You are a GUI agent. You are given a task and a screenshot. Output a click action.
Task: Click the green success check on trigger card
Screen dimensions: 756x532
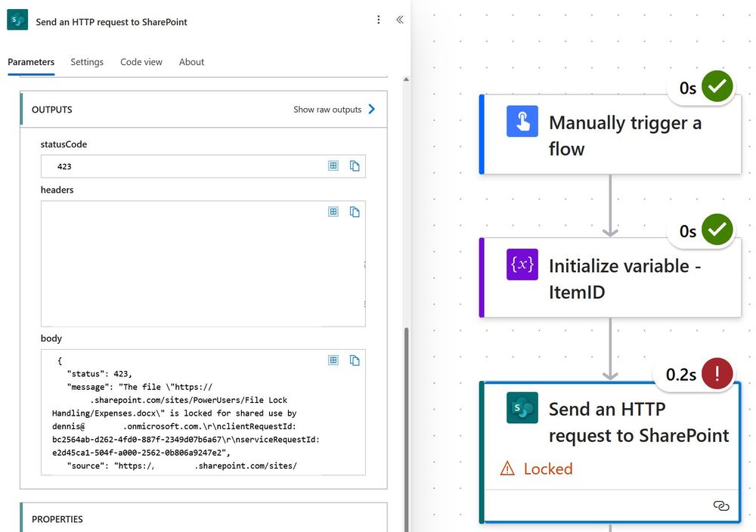717,86
